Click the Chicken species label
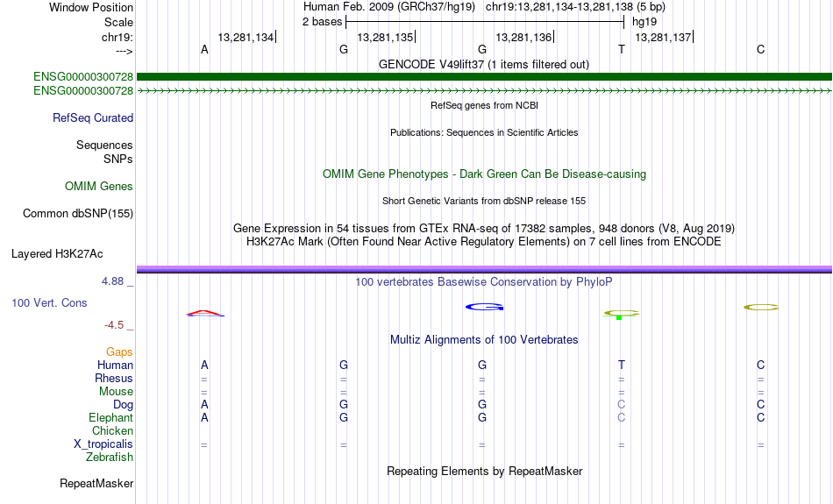The height and width of the screenshot is (504, 833). tap(112, 430)
